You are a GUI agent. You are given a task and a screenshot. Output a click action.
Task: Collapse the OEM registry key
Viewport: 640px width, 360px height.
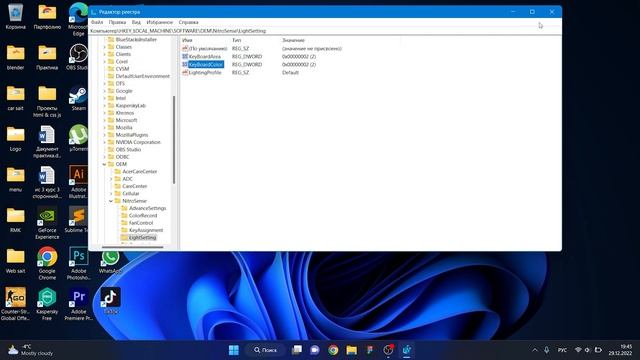point(104,164)
